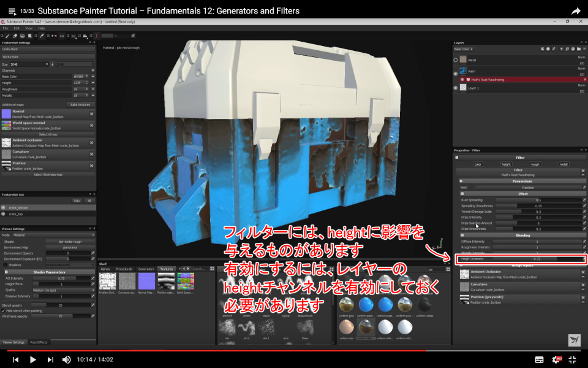
Task: Switch to Generators shelf tab
Action: (x=146, y=269)
